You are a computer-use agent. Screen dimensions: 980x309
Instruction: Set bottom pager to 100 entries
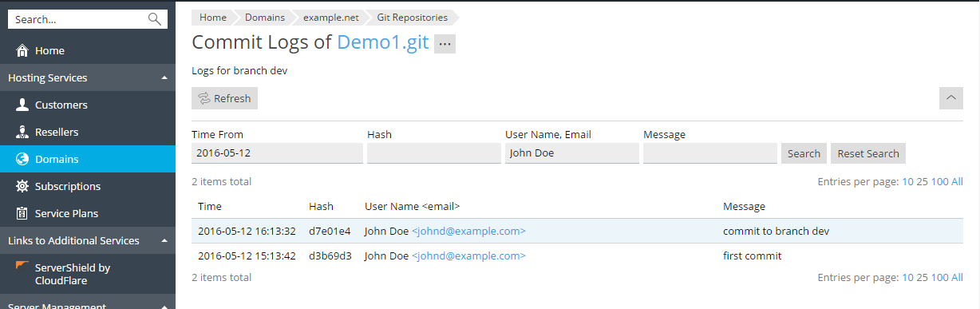pos(939,277)
